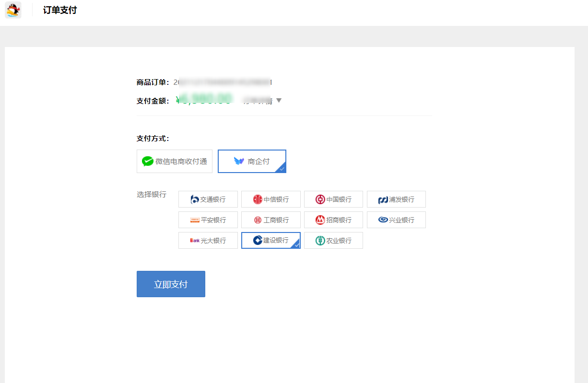Click the QQ penguin logo
This screenshot has height=383, width=588.
13,10
